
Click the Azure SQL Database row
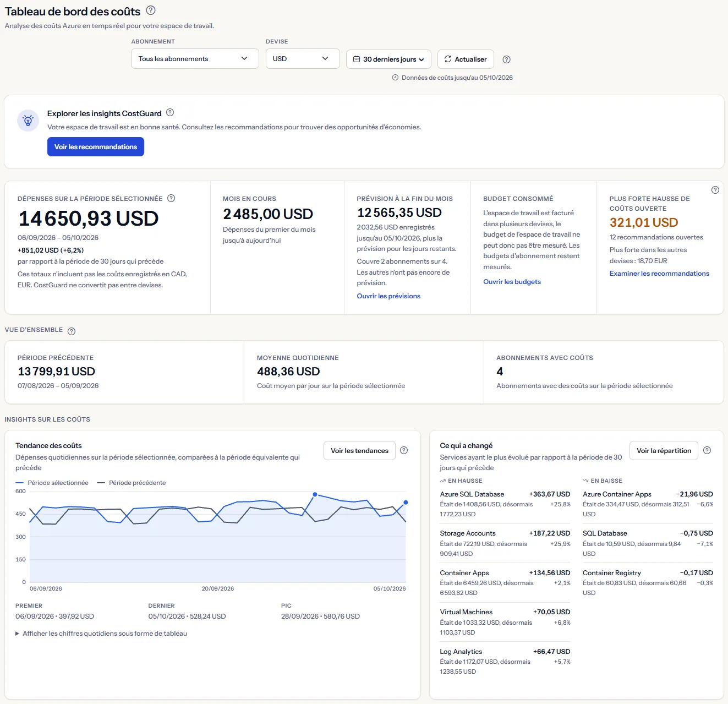[x=505, y=504]
